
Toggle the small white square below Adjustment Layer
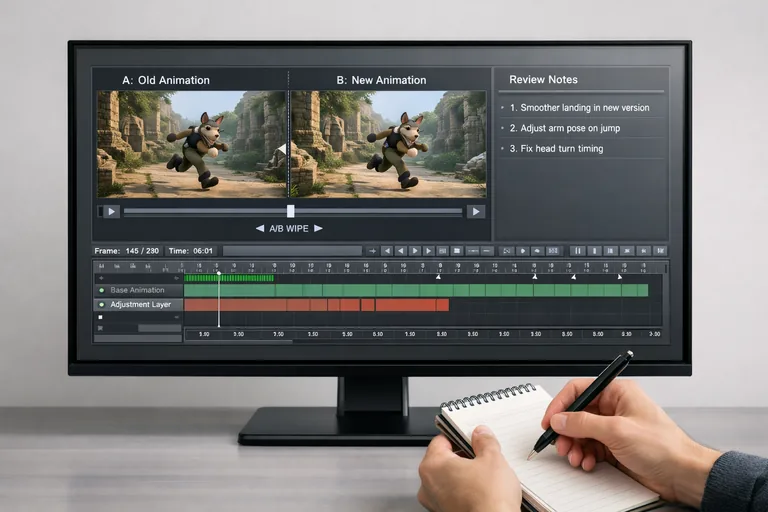tap(100, 318)
